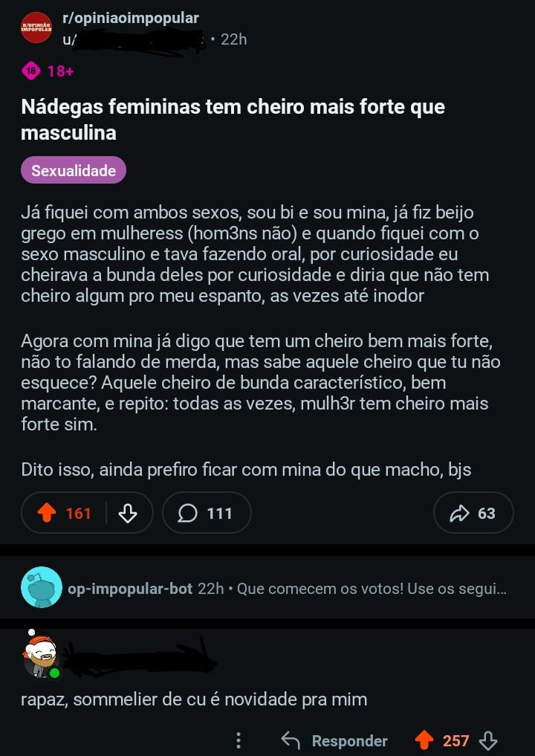Upvote the sommelier comment

pyautogui.click(x=424, y=740)
